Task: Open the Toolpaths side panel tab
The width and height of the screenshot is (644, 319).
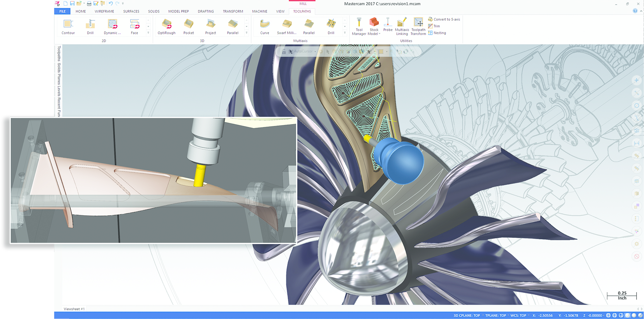Action: pos(59,54)
